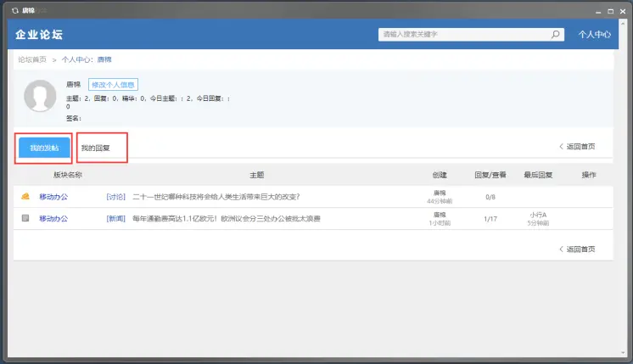Select the 我的发帖 tab

[x=44, y=148]
